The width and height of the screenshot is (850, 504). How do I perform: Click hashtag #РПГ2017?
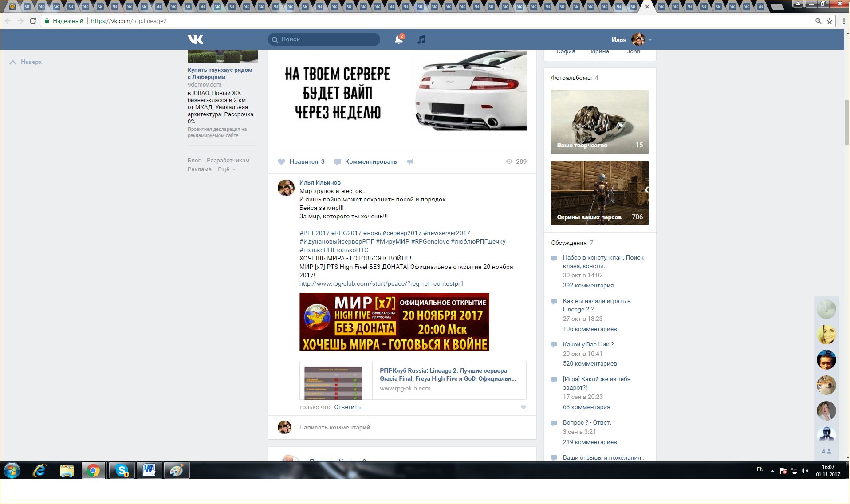pyautogui.click(x=315, y=233)
